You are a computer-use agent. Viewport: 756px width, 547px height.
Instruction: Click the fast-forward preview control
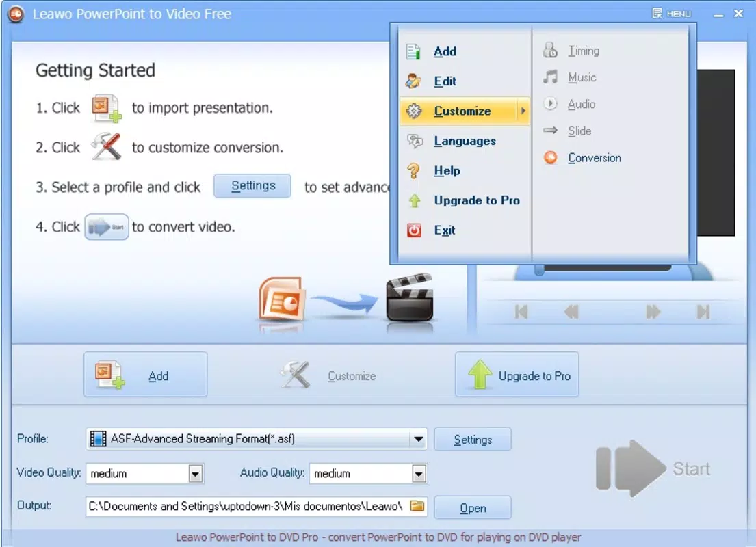[x=653, y=312]
